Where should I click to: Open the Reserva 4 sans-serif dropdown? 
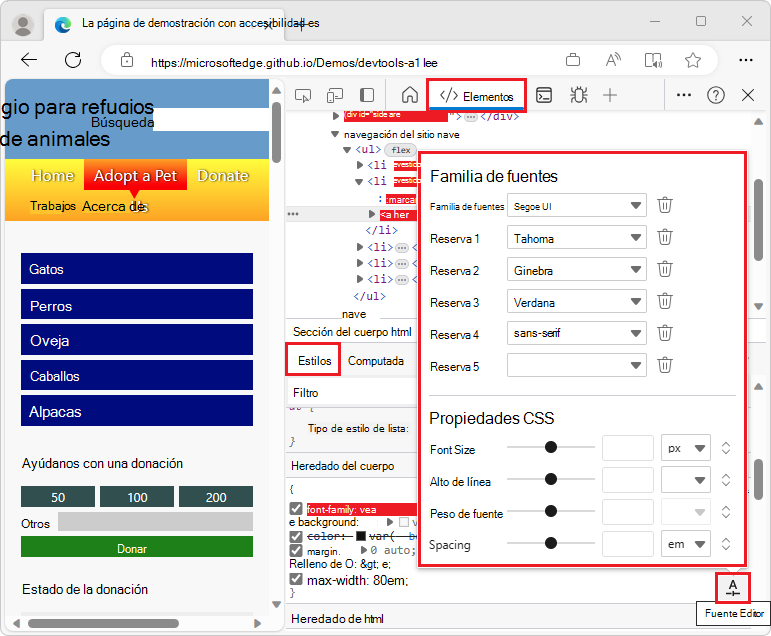click(576, 334)
